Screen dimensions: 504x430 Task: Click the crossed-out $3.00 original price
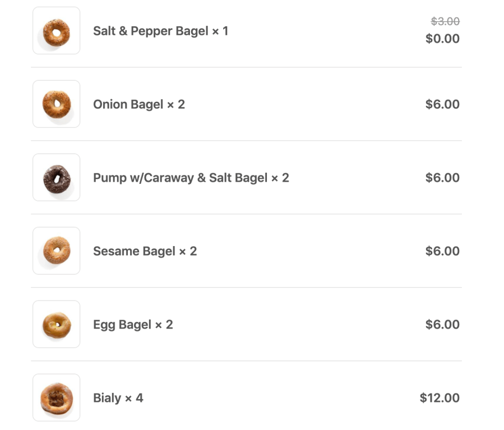445,21
